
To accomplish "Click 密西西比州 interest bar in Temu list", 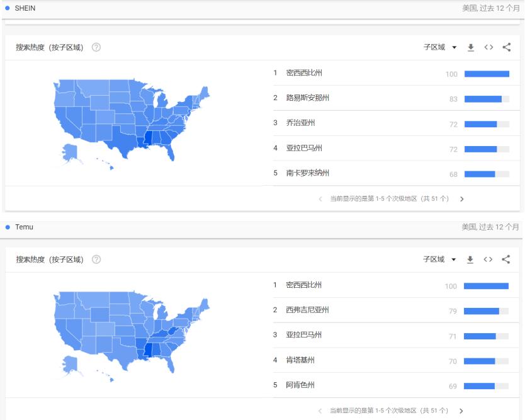I will click(x=486, y=286).
